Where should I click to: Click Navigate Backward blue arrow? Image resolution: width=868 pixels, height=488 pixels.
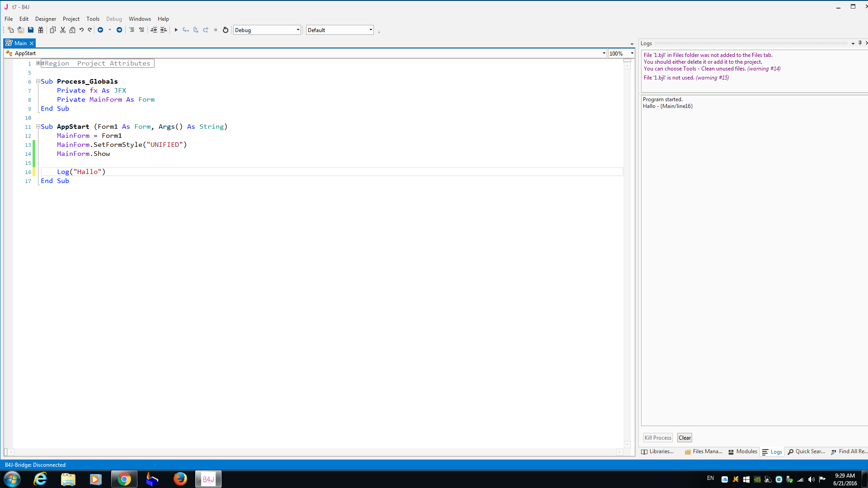100,30
